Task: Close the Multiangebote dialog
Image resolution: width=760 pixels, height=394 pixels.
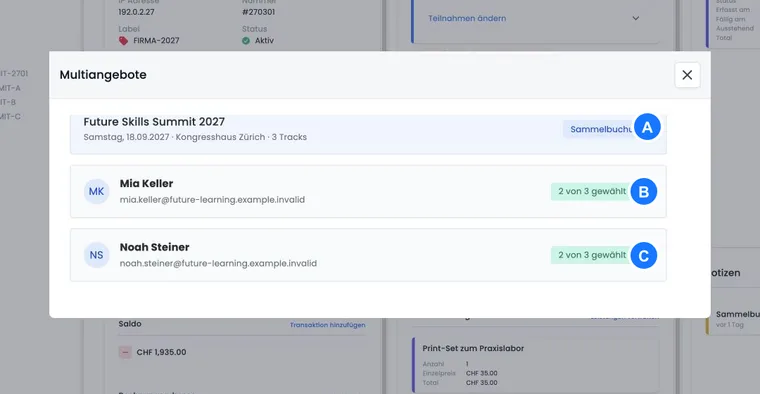Action: (687, 75)
